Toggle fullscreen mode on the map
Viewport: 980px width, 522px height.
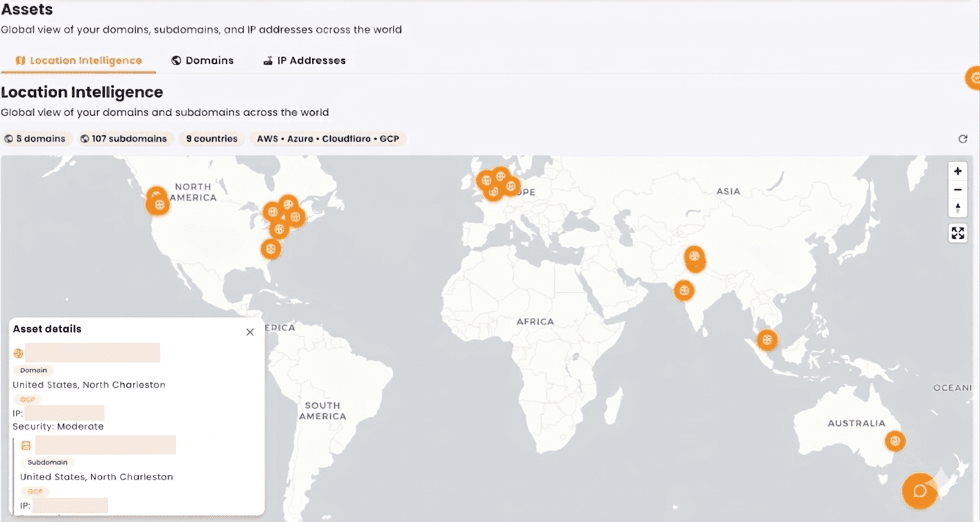[x=957, y=233]
